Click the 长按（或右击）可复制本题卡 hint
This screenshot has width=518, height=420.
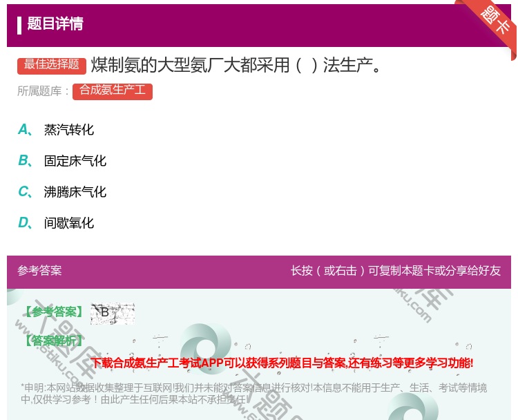[x=396, y=271]
